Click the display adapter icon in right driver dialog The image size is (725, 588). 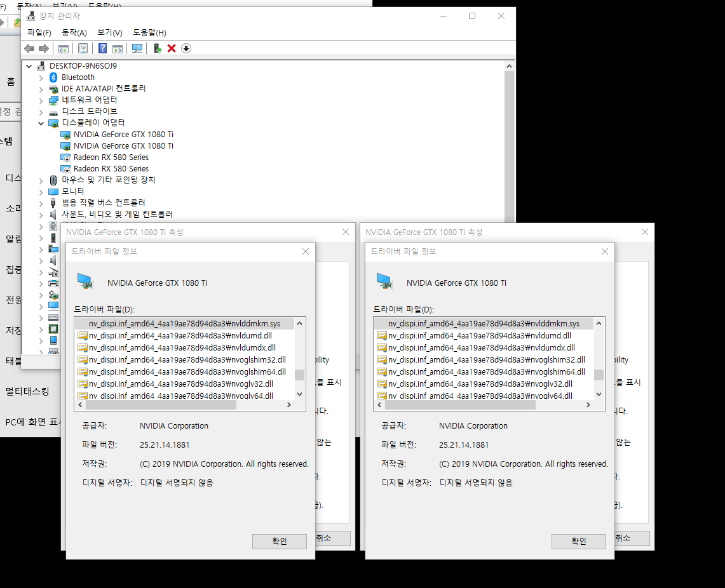click(384, 281)
